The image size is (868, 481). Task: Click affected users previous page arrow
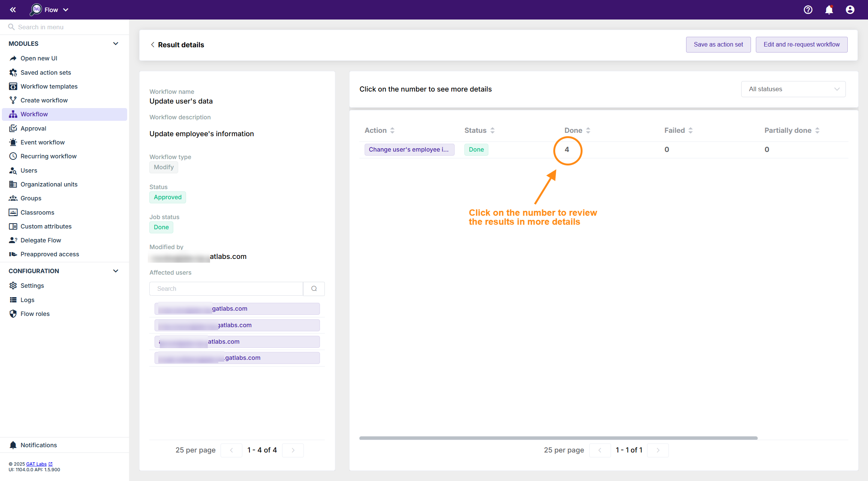tap(231, 450)
